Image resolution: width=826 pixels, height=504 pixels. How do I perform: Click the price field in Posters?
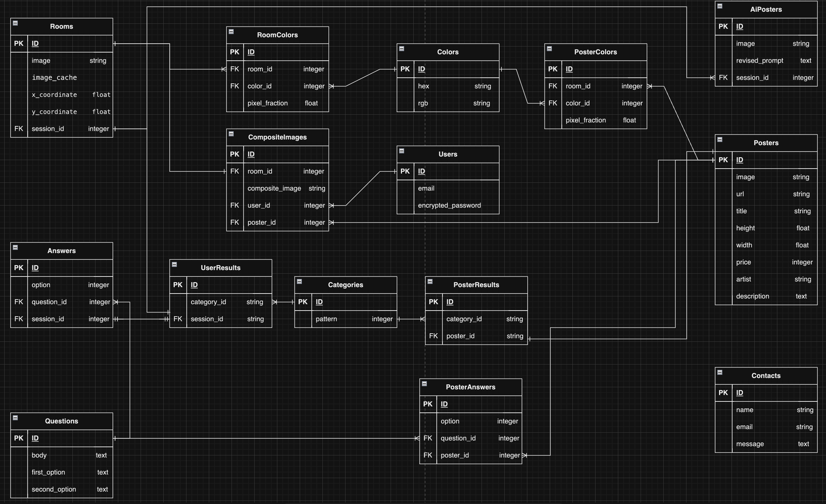pos(766,262)
